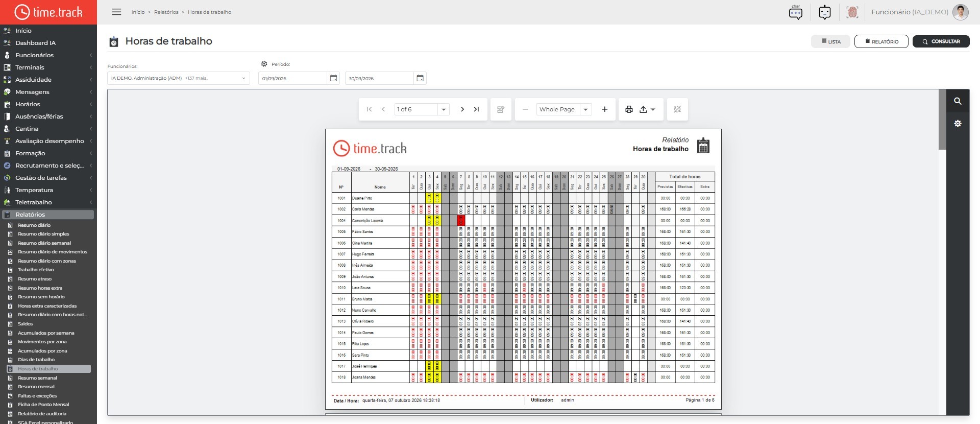Follow the Início breadcrumb link
Viewport: 980px width, 424px height.
click(x=138, y=12)
